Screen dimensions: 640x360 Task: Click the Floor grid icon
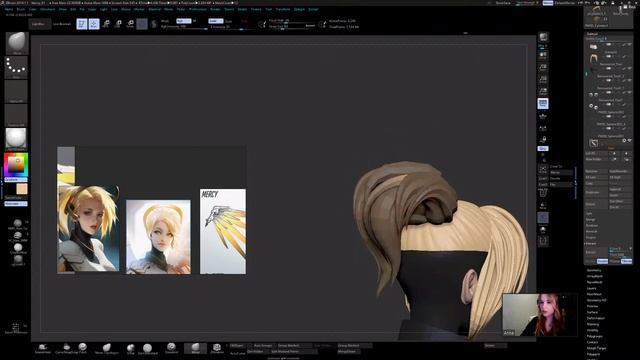(543, 117)
